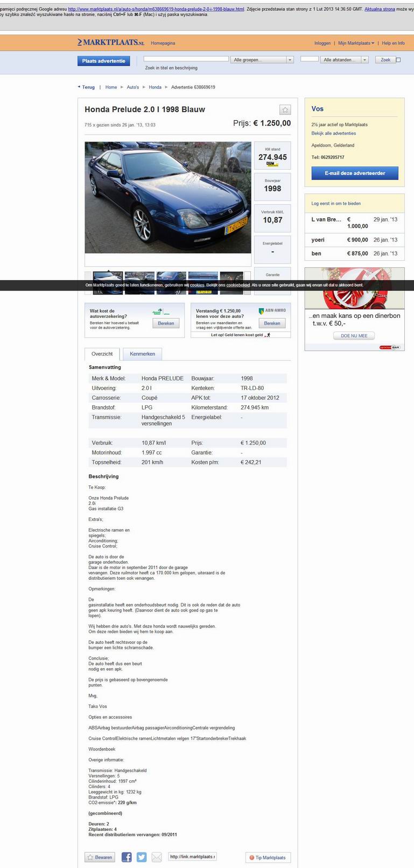The image size is (414, 868).
Task: Open the cookies link in the banner
Action: point(197,285)
